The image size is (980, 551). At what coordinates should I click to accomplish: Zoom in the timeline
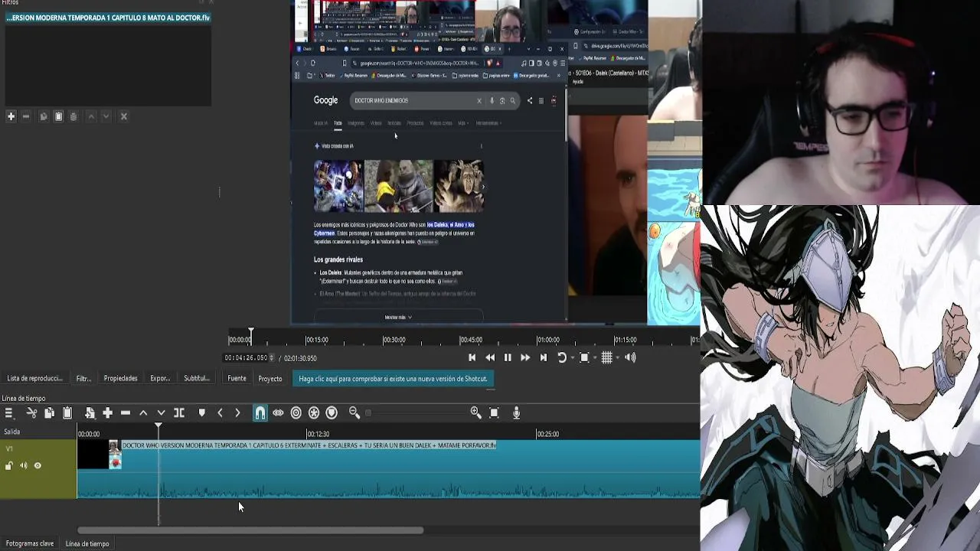475,413
